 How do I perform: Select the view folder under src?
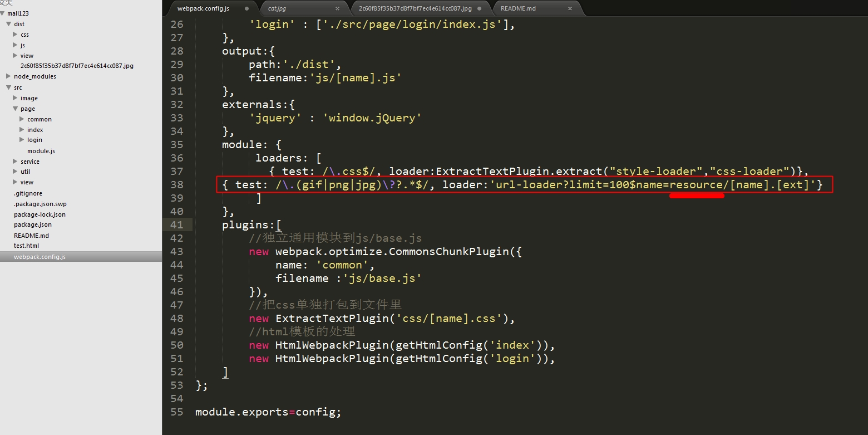click(x=27, y=182)
